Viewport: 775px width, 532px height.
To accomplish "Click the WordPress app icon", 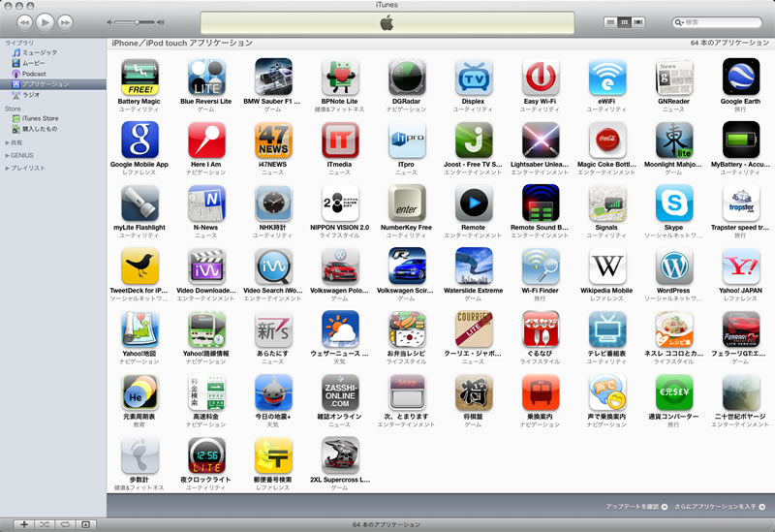I will 673,266.
